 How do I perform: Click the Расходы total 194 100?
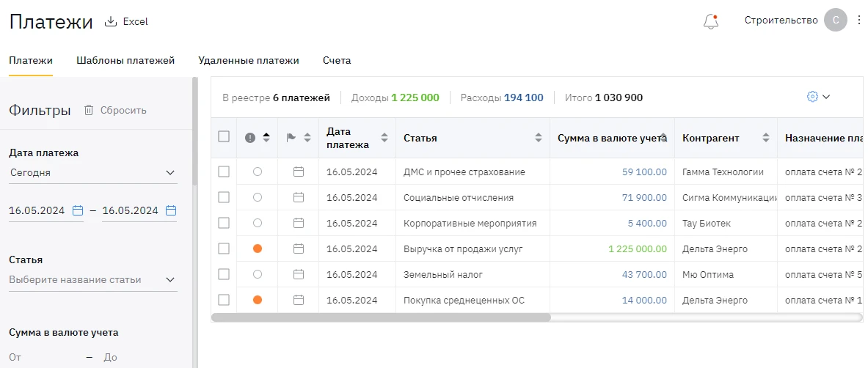[524, 98]
